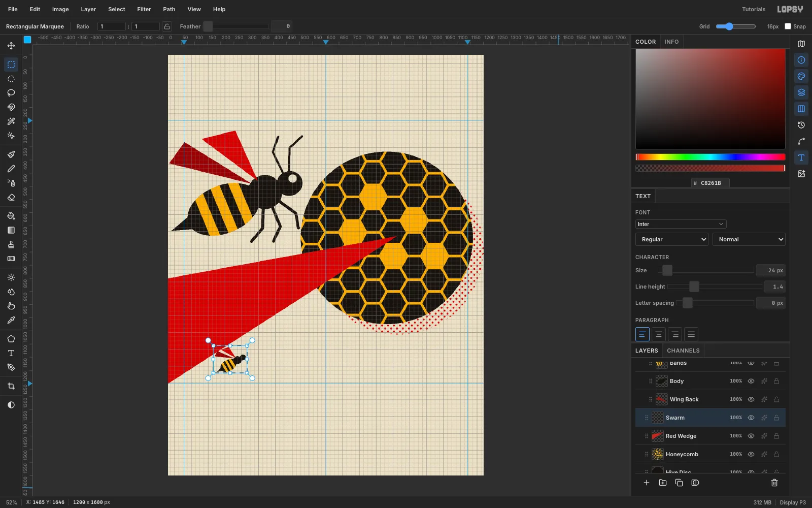Viewport: 812px width, 508px height.
Task: Select the Paint Bucket tool
Action: 11,216
